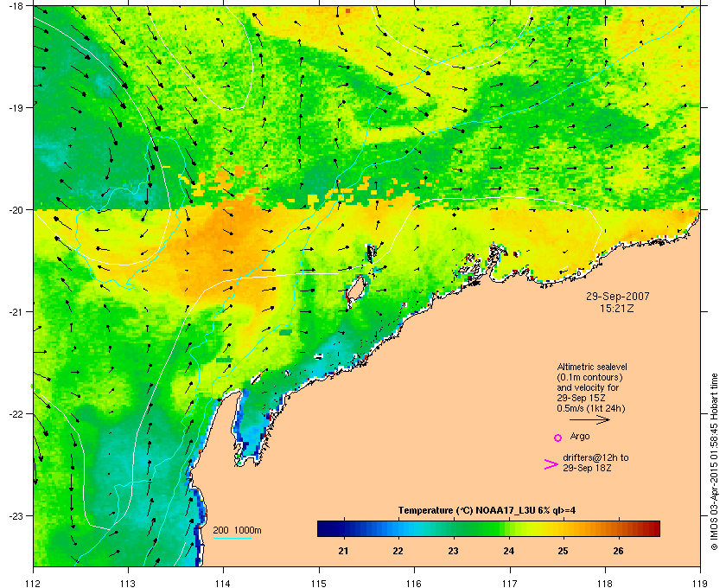The width and height of the screenshot is (726, 588).
Task: Click longitude axis label '117'
Action: pyautogui.click(x=510, y=583)
